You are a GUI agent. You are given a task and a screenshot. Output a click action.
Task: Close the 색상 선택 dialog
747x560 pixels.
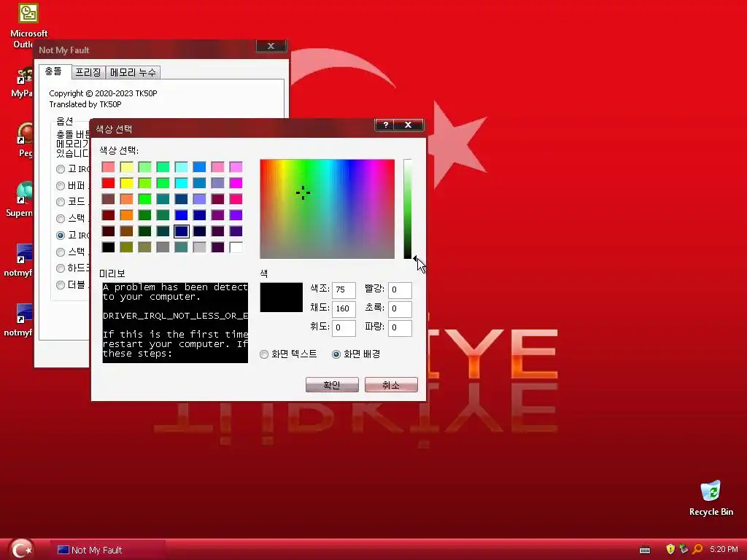tap(409, 125)
